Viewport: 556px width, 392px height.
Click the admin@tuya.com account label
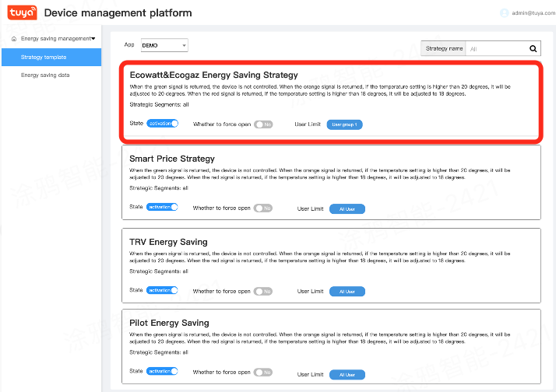pyautogui.click(x=533, y=13)
